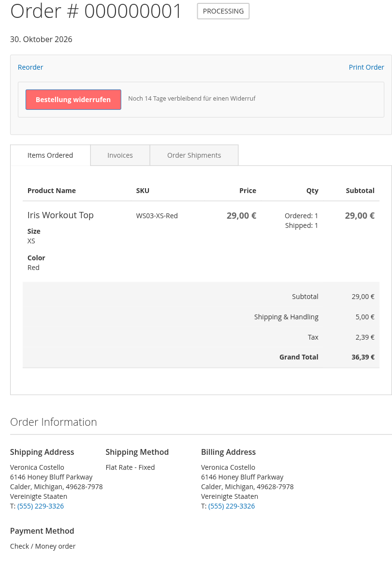Click the Subtotal label in the totals section
The image size is (392, 569).
[305, 297]
